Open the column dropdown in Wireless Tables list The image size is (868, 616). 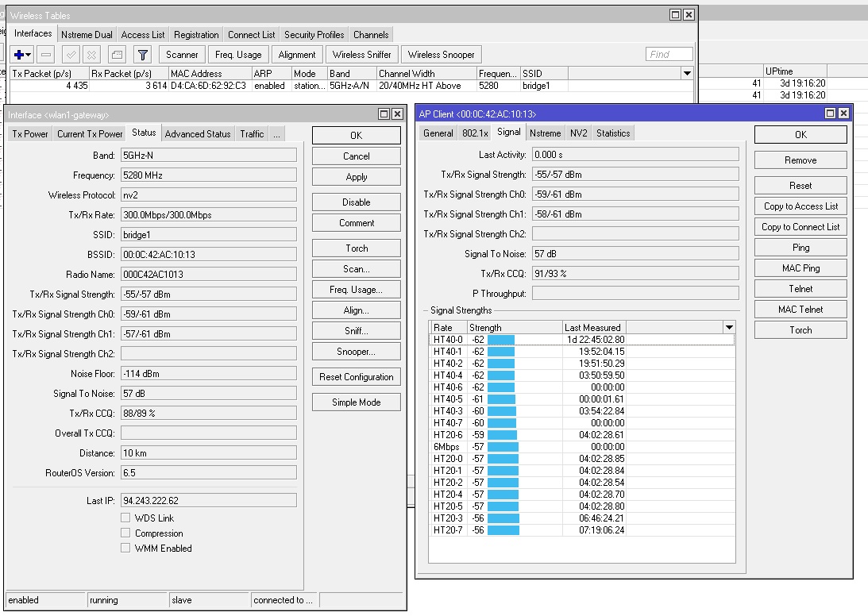pyautogui.click(x=687, y=73)
